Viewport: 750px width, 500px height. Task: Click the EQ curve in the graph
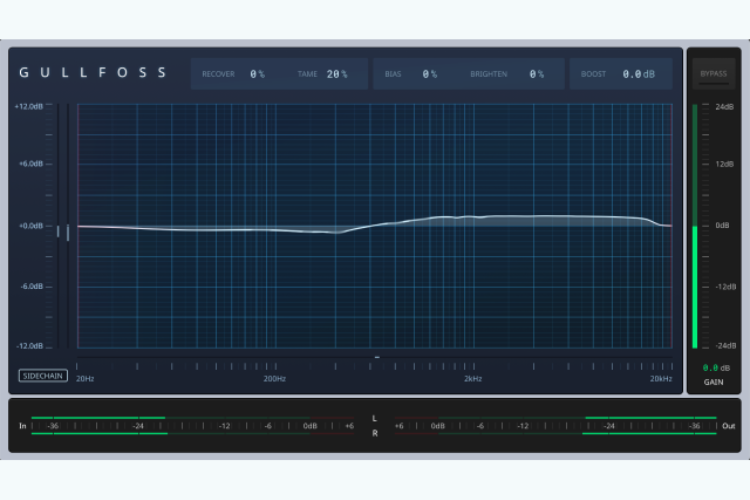pyautogui.click(x=375, y=225)
